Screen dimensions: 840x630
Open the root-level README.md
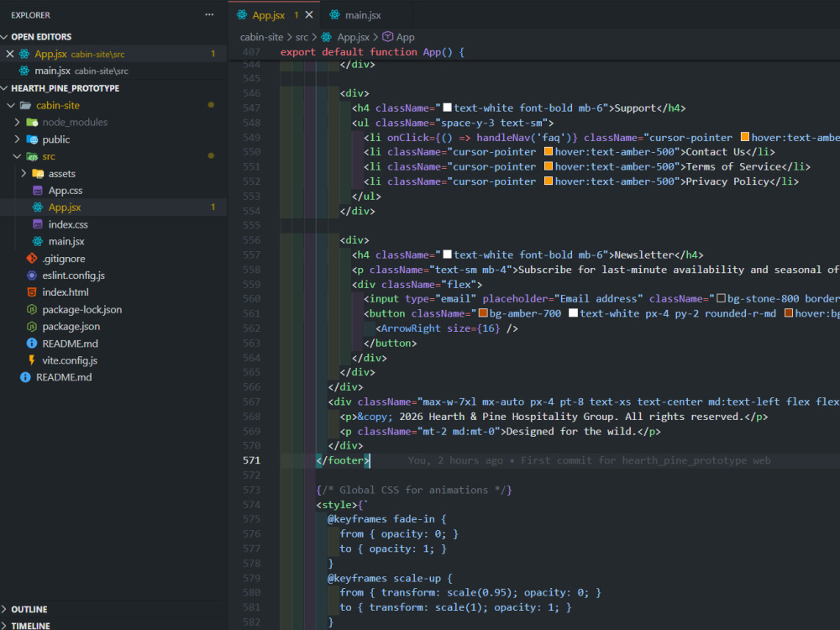pos(64,377)
